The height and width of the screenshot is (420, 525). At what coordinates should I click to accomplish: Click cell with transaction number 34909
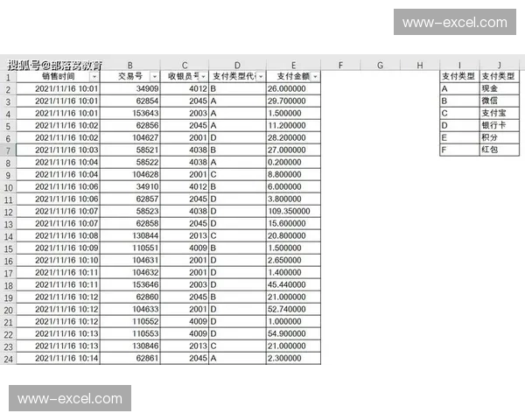[129, 89]
